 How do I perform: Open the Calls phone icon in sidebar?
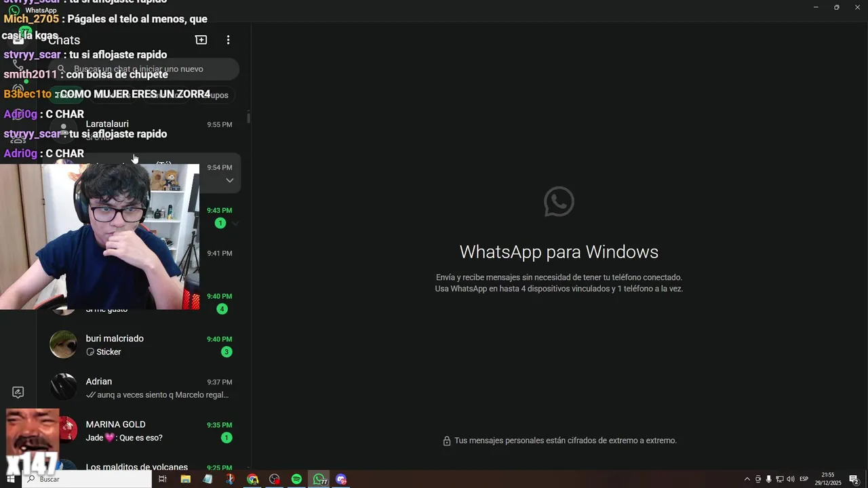tap(18, 65)
